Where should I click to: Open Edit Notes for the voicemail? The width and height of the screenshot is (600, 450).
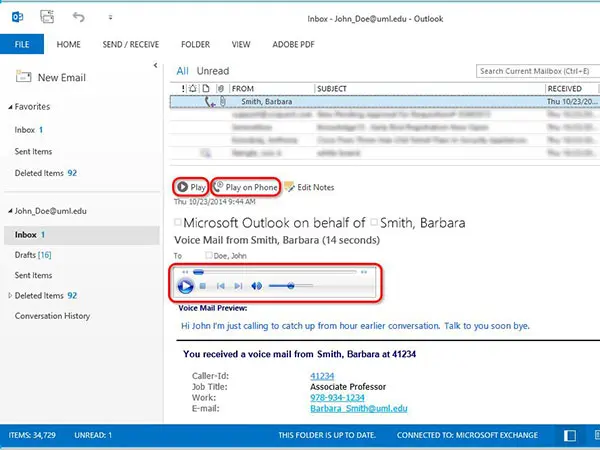tap(309, 187)
